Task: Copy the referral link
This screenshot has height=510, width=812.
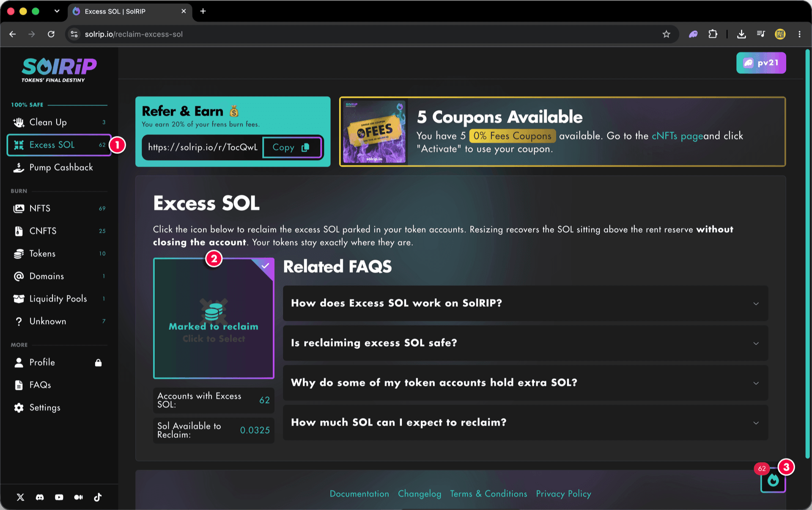Action: pyautogui.click(x=291, y=147)
